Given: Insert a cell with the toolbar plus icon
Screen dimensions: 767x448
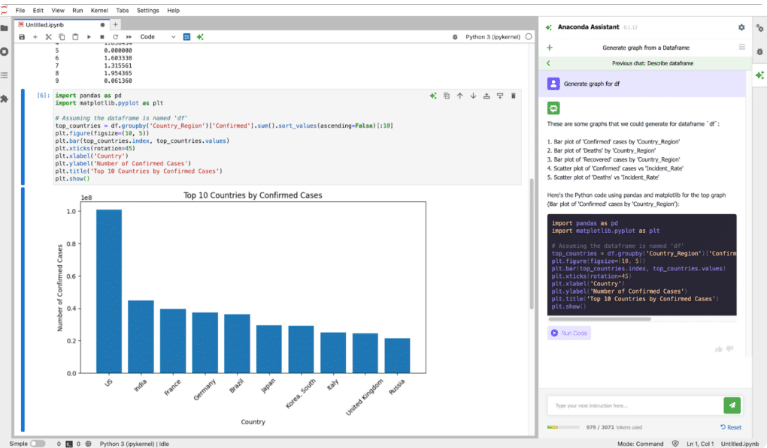Looking at the screenshot, I should pos(35,37).
